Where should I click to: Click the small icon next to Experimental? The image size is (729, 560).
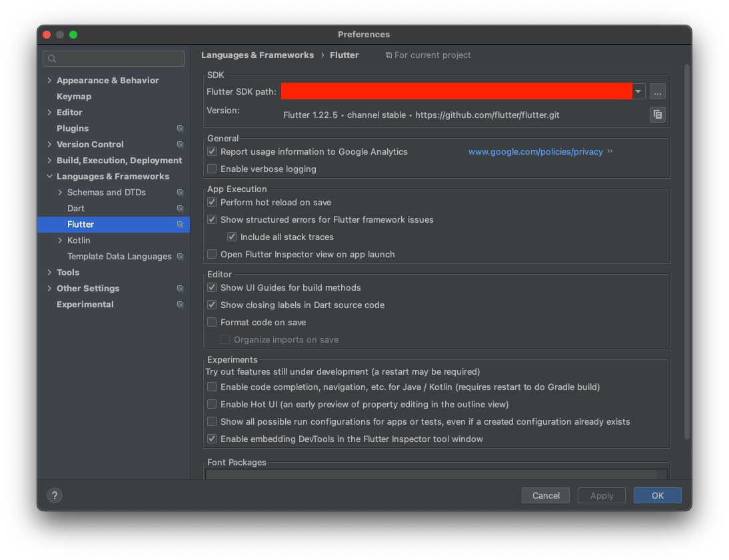[180, 304]
